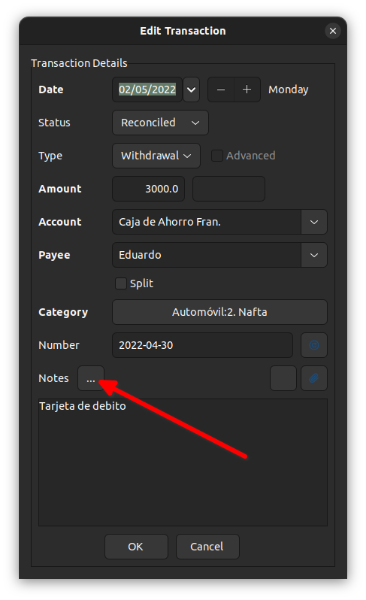
Task: Click the attachment paperclip icon
Action: tap(314, 378)
